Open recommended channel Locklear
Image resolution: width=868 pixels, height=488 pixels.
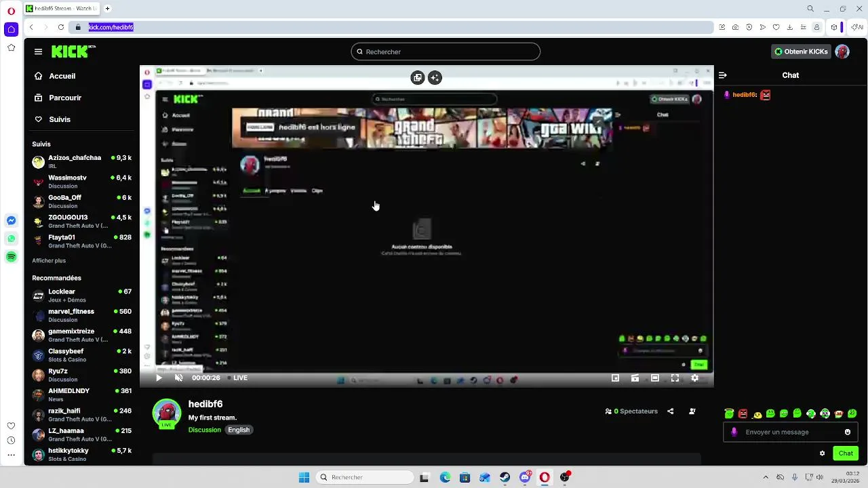[x=81, y=296]
